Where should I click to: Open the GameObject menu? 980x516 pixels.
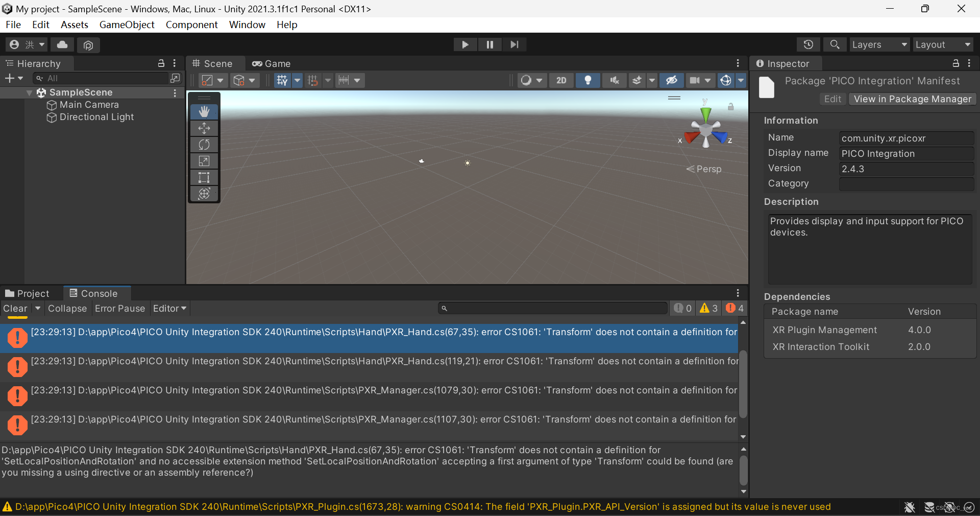point(127,25)
